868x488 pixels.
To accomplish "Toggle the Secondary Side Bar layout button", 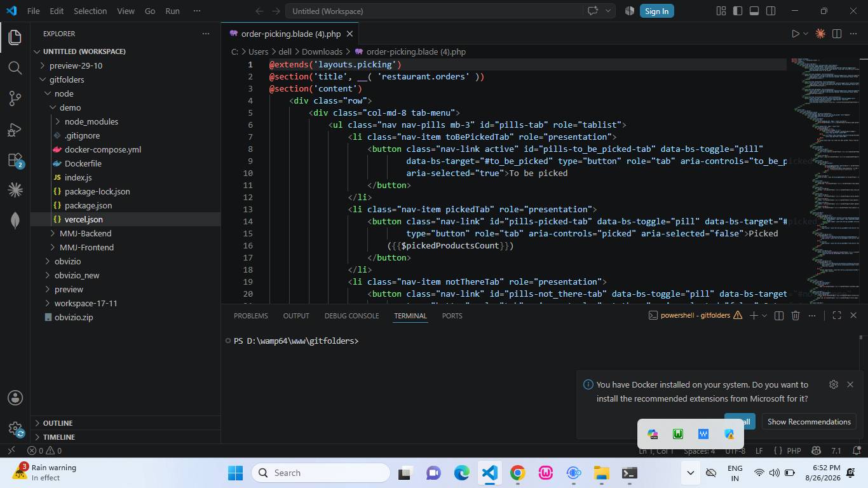I will pos(771,11).
